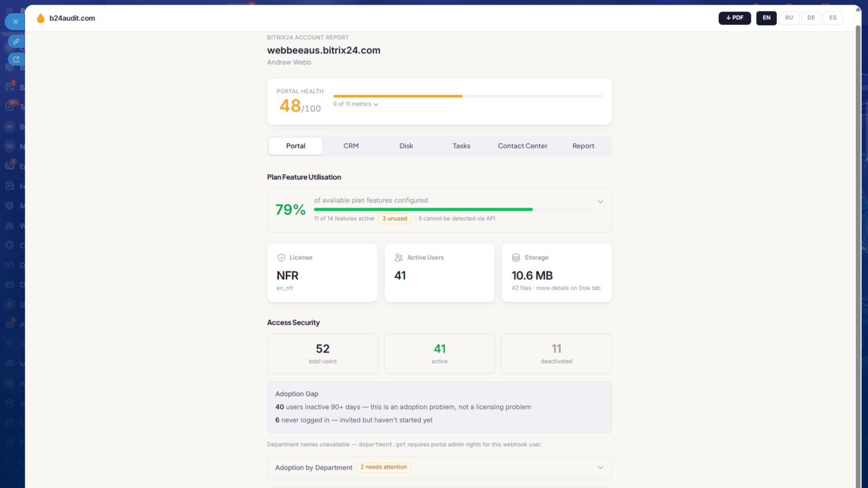868x488 pixels.
Task: Open the sidebar cube icon
Action: pos(9,344)
